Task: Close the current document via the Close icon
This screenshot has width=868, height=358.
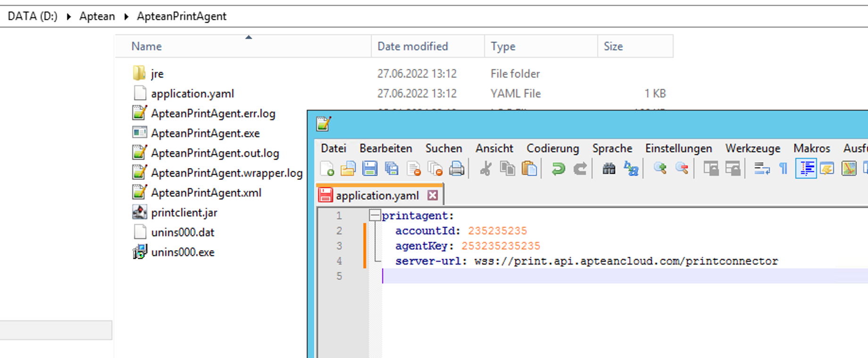Action: (414, 169)
